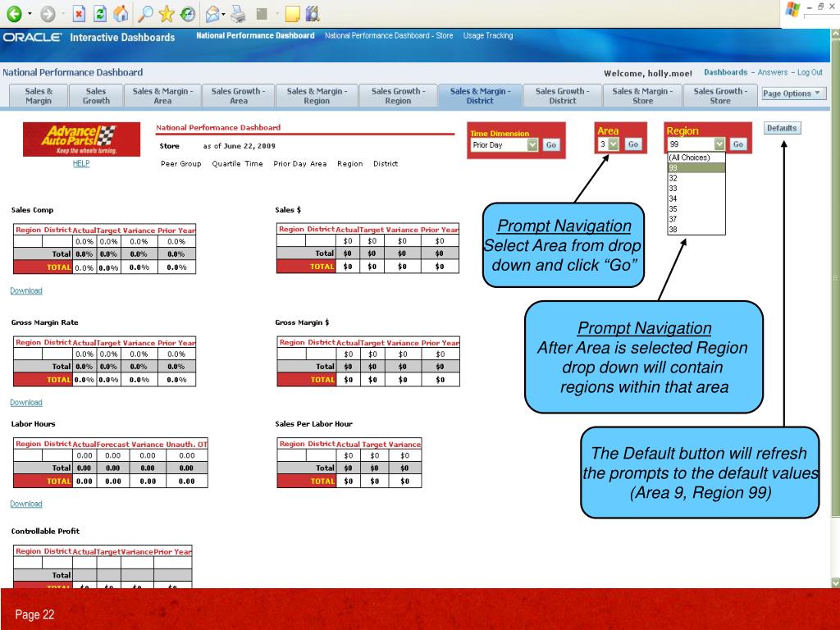
Task: Expand the Time Dimension Prior Day dropdown
Action: pos(532,144)
